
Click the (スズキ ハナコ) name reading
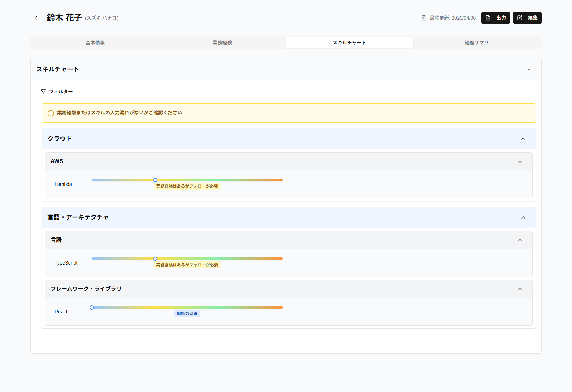tap(102, 18)
